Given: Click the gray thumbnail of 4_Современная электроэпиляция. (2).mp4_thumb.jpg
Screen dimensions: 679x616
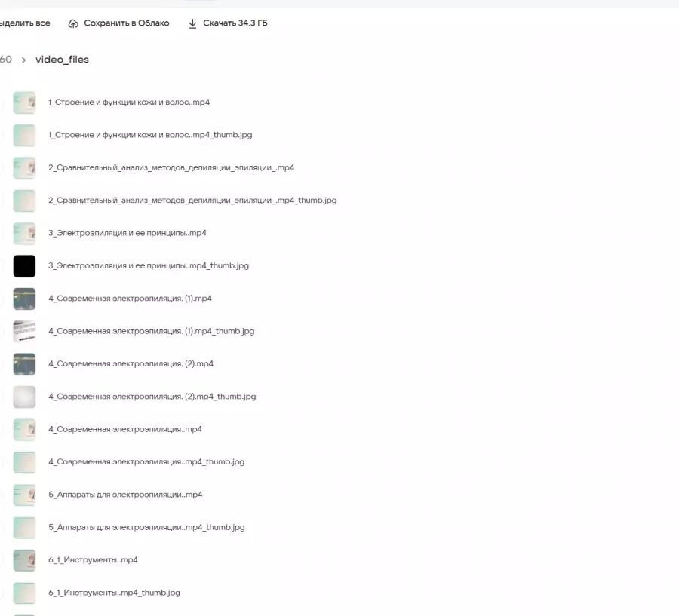Looking at the screenshot, I should click(x=24, y=397).
